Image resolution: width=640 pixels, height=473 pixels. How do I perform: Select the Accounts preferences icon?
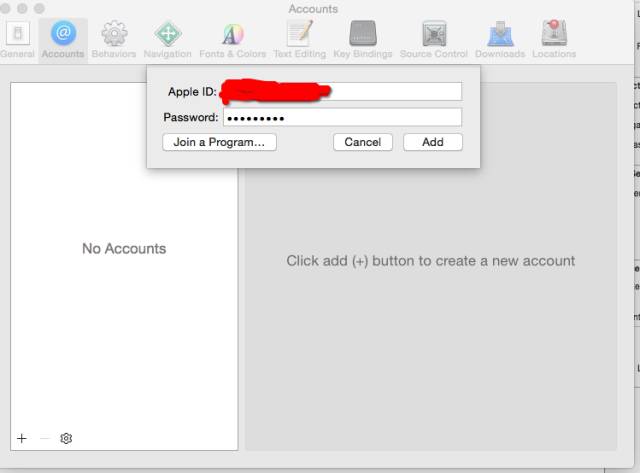[63, 34]
